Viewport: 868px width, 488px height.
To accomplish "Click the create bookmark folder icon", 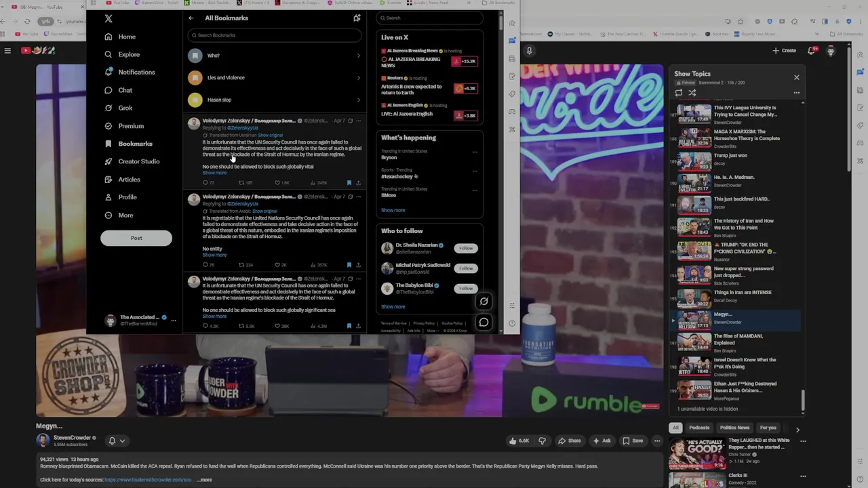I will click(x=357, y=18).
